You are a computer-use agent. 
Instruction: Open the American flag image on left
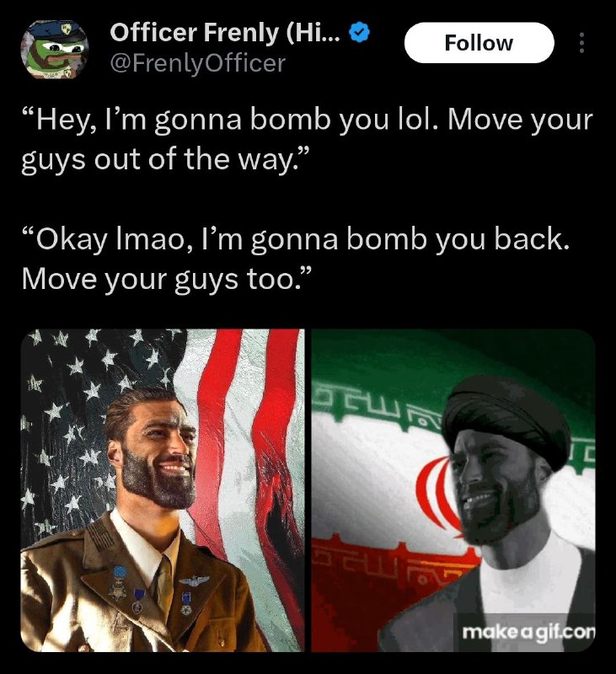point(163,490)
